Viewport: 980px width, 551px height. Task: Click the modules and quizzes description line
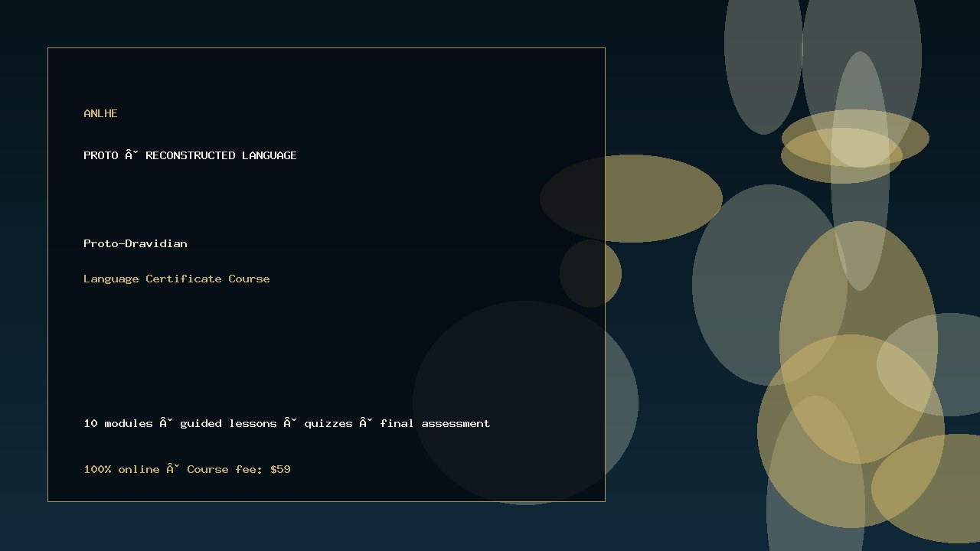click(287, 423)
